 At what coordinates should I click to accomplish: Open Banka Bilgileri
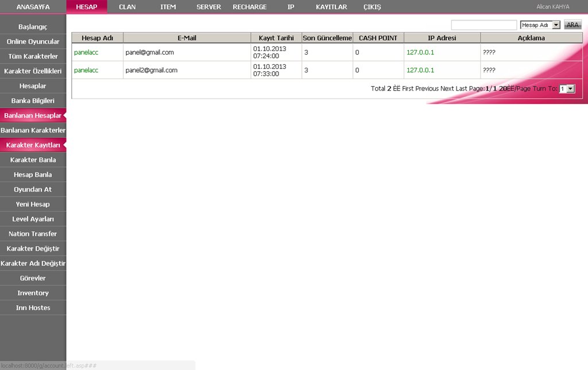(x=33, y=101)
